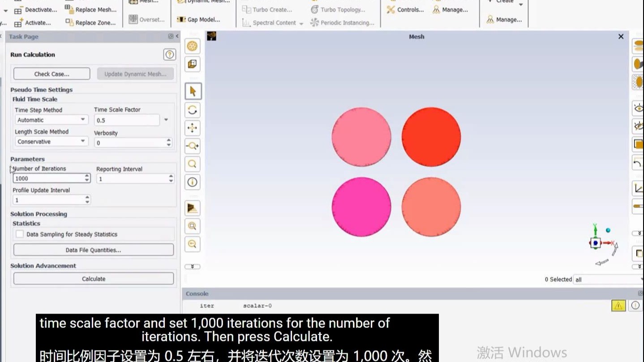Image resolution: width=644 pixels, height=362 pixels.
Task: Click the Turbo Topology ribbon item
Action: (x=338, y=9)
